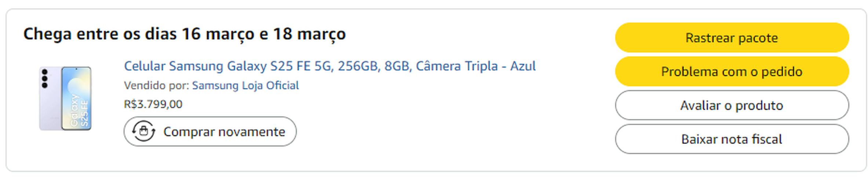Click the Galaxy S25 FE text on the phone screen image

[79, 110]
